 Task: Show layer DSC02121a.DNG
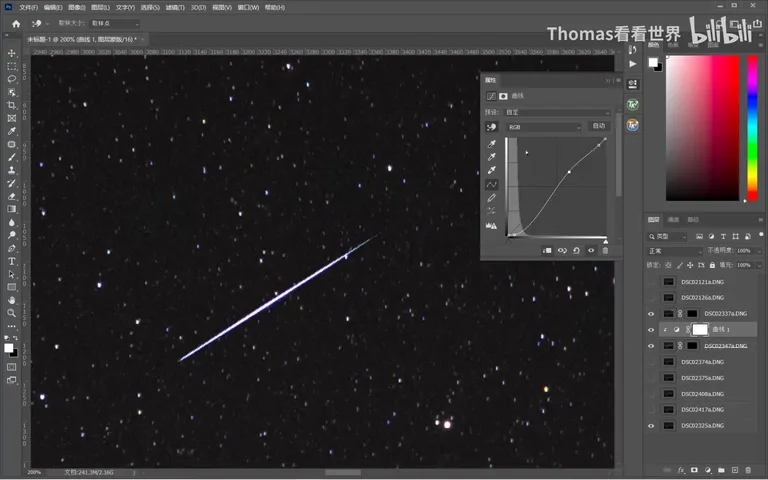[651, 282]
